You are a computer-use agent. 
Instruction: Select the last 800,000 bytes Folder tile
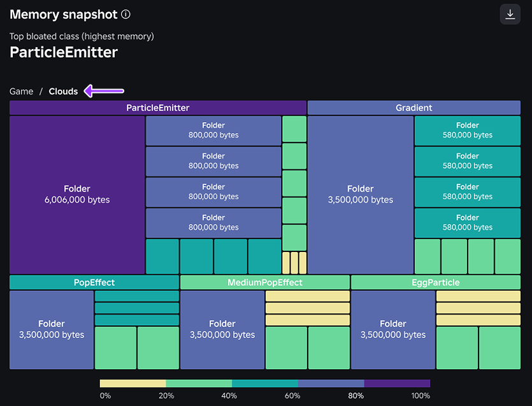(213, 223)
